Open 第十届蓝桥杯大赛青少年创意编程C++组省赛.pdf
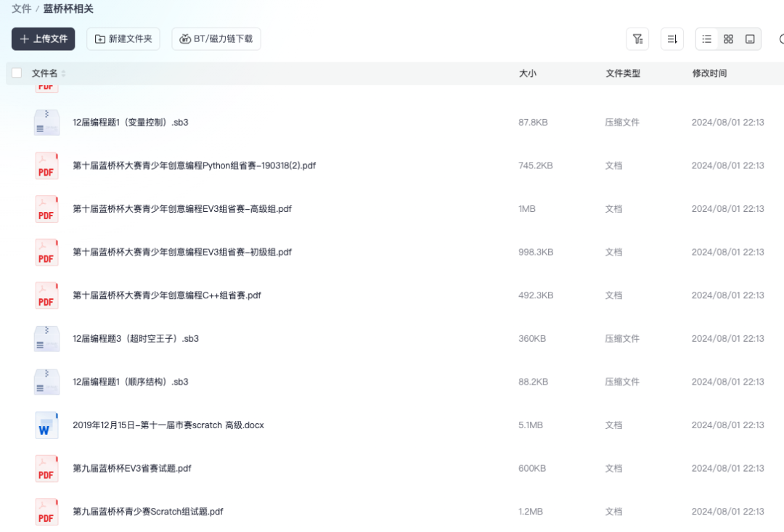This screenshot has width=784, height=532. pos(167,295)
